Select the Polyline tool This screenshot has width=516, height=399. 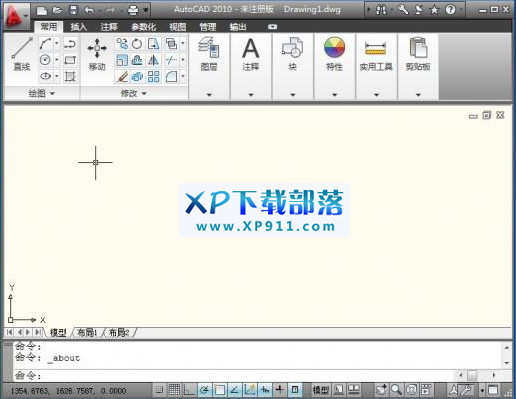[x=70, y=44]
